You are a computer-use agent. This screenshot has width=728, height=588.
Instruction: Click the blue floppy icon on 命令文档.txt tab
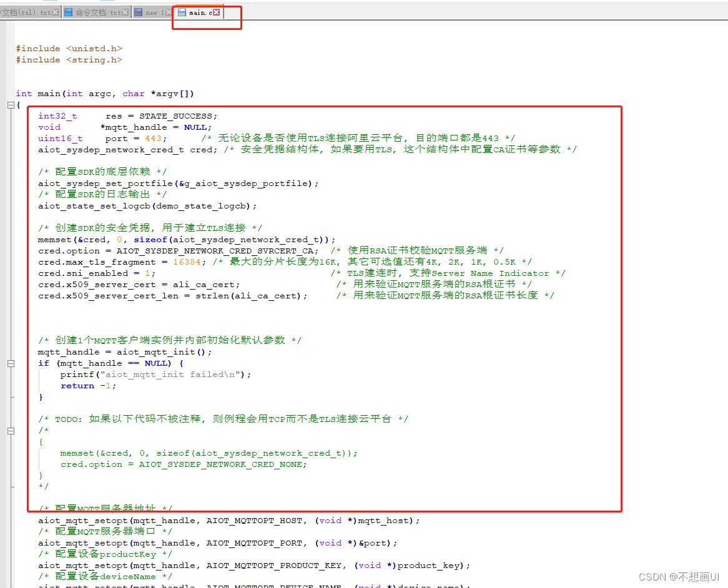(x=68, y=12)
